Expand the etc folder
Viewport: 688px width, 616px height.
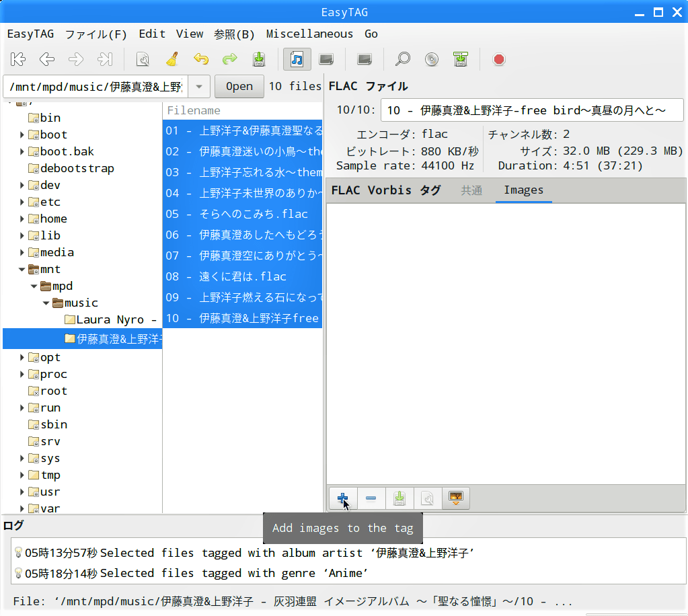pyautogui.click(x=22, y=202)
